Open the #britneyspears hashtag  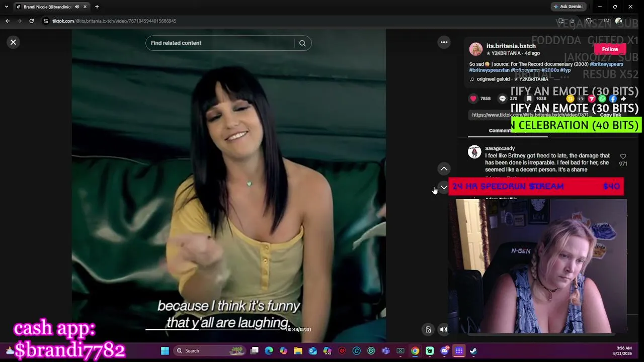coord(606,64)
